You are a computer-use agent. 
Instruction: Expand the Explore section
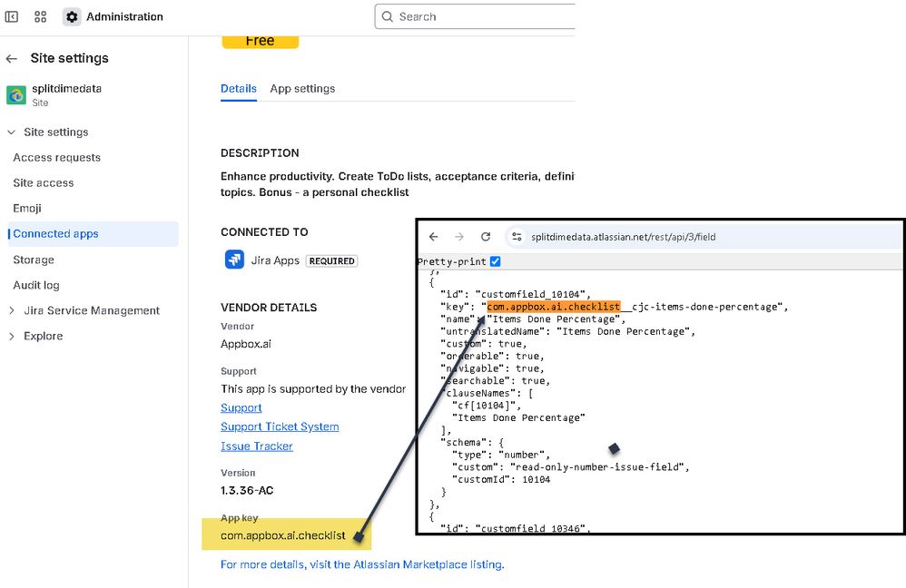(x=12, y=336)
